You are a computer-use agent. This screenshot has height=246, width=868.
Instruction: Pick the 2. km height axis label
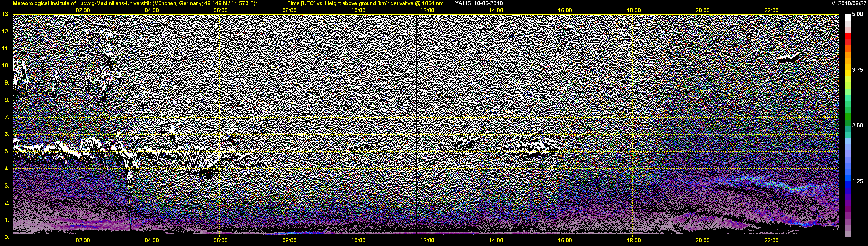point(6,203)
